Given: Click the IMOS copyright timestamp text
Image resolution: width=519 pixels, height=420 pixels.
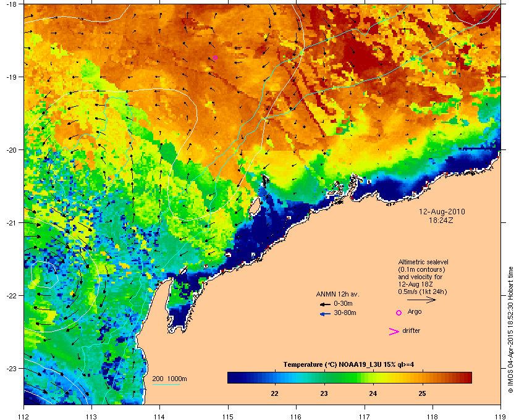Looking at the screenshot, I should pyautogui.click(x=510, y=331).
